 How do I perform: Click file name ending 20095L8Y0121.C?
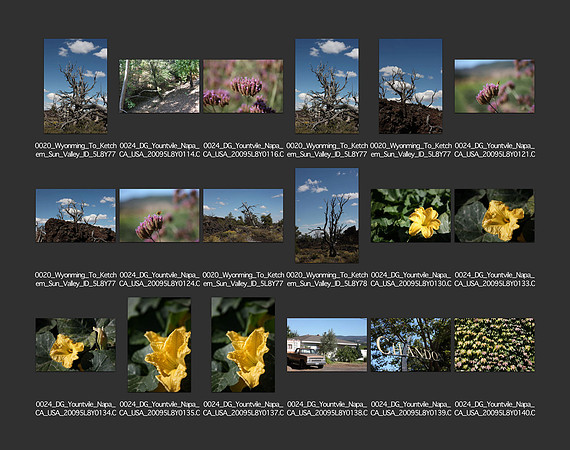point(494,150)
